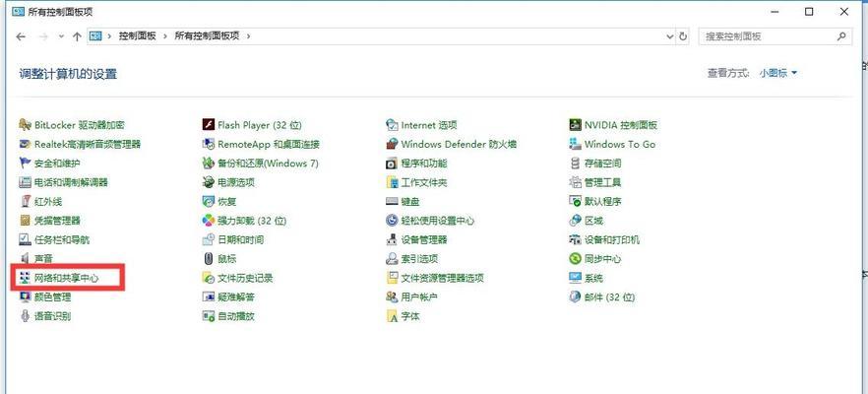Click the 备份和还原(Windows 7) icon
This screenshot has width=868, height=394.
(x=209, y=164)
